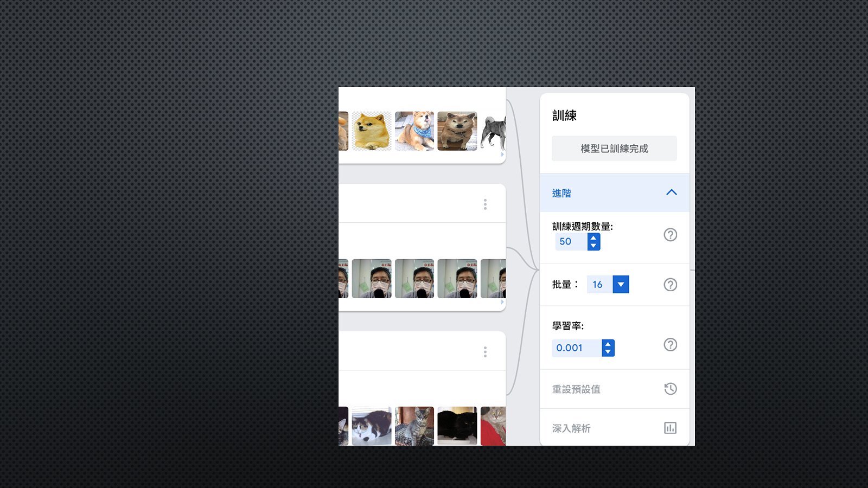Open the help icon for 批量
Image resolution: width=868 pixels, height=488 pixels.
670,285
